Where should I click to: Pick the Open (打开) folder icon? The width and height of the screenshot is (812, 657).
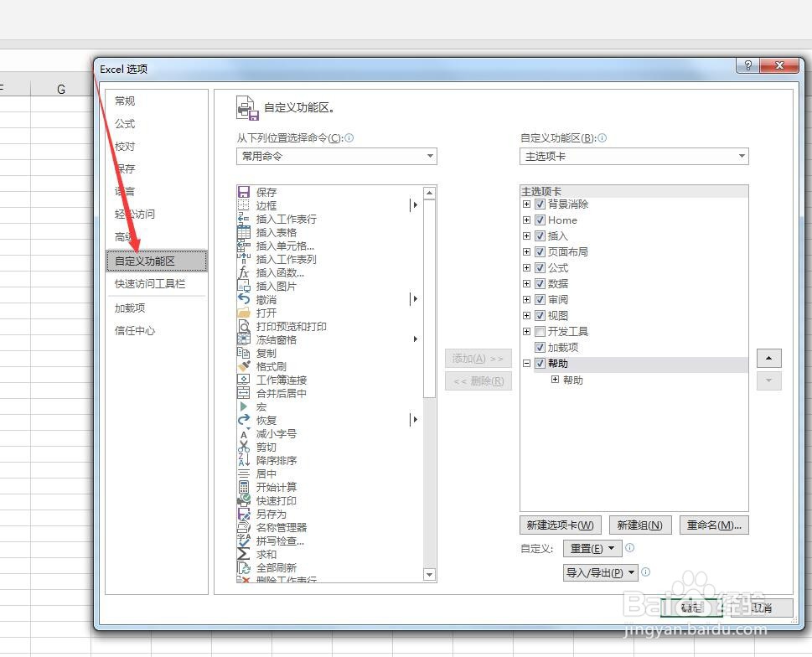click(243, 313)
